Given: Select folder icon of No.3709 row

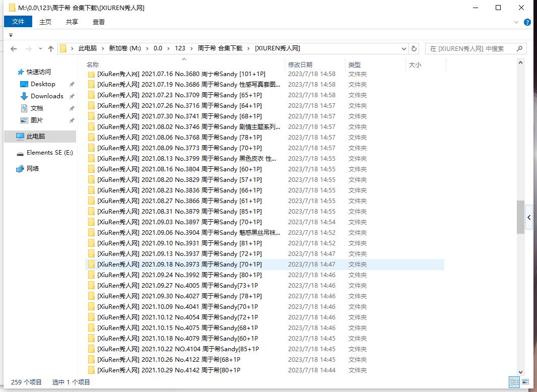Looking at the screenshot, I should pyautogui.click(x=92, y=95).
